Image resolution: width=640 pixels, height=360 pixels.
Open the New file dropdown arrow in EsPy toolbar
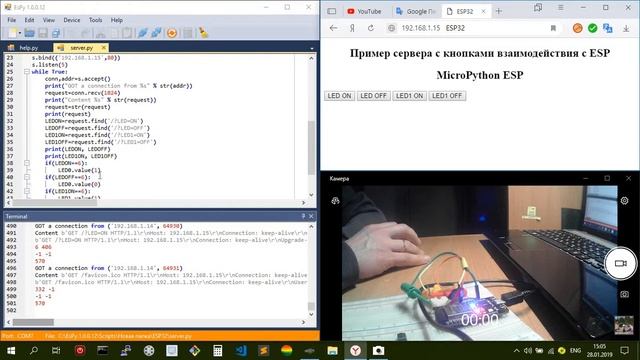point(20,33)
